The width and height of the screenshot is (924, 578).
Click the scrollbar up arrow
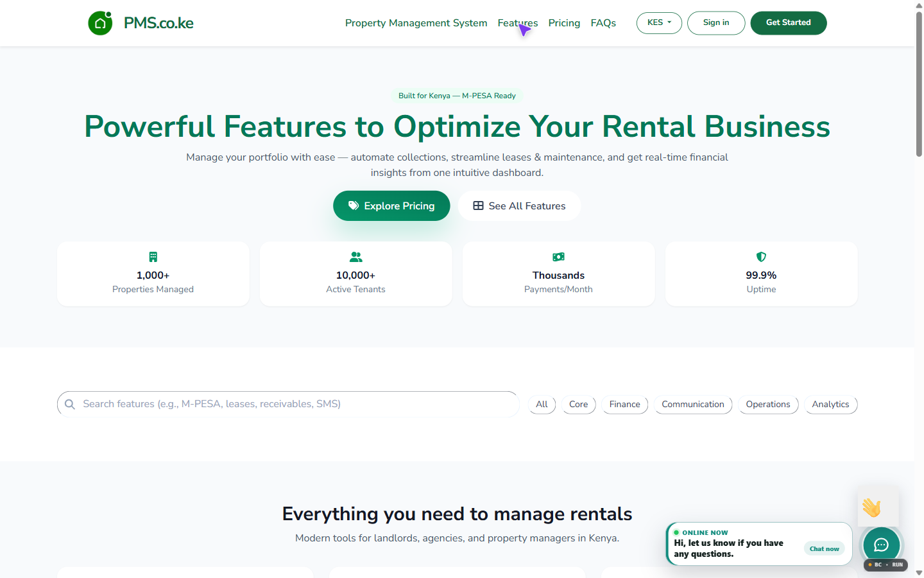[919, 5]
